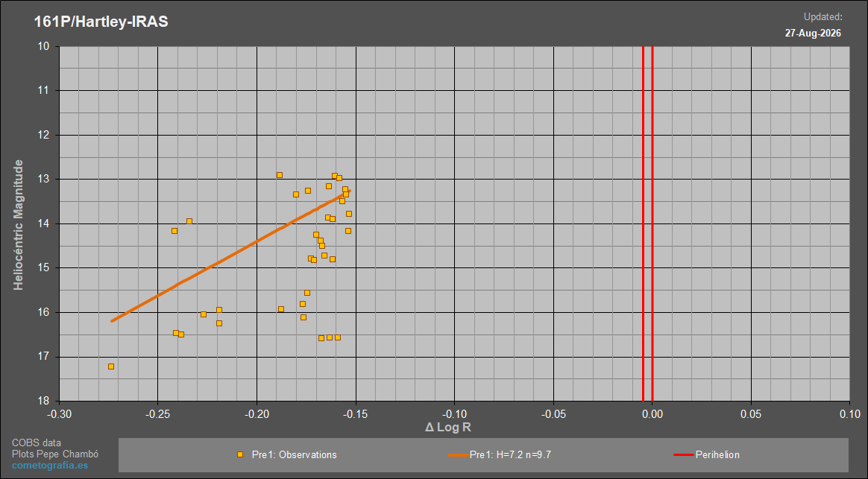
Task: Click the 13 magnitude y-axis tick label
Action: (x=44, y=180)
